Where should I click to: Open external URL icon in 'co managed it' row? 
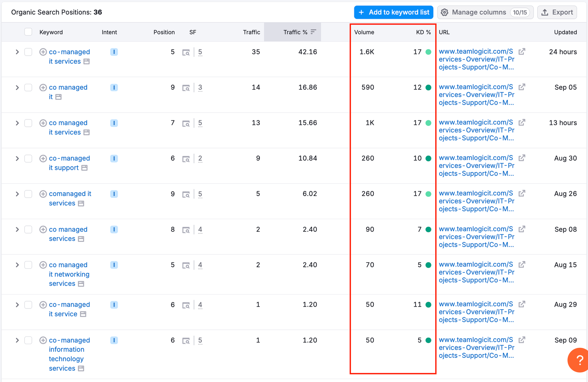(x=522, y=87)
